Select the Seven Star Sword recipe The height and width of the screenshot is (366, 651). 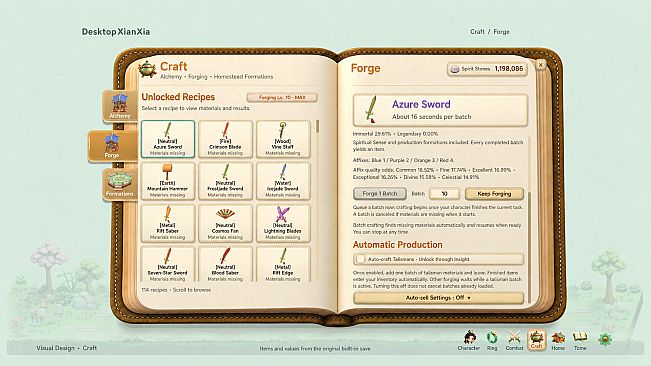tap(168, 265)
